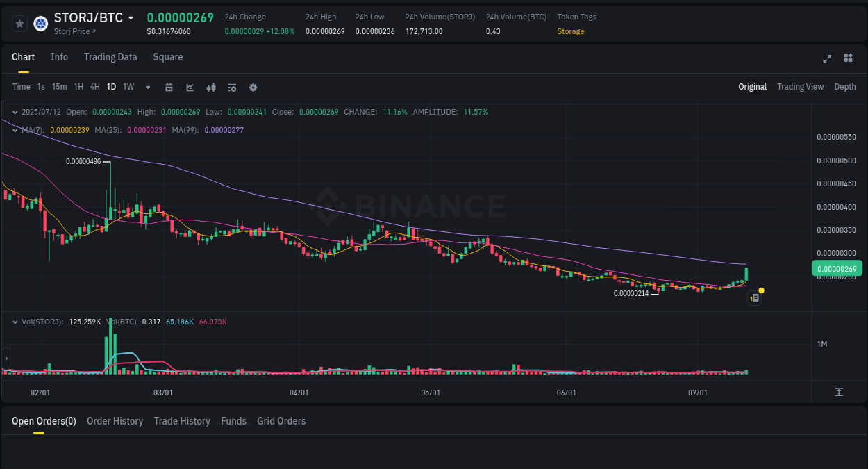Image resolution: width=868 pixels, height=469 pixels.
Task: Open the layout widgets icon
Action: coord(848,59)
